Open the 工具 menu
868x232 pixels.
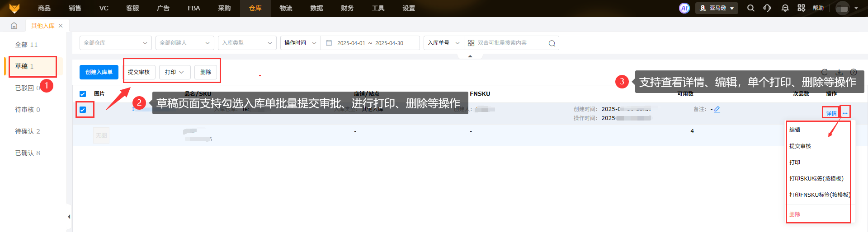click(x=378, y=8)
